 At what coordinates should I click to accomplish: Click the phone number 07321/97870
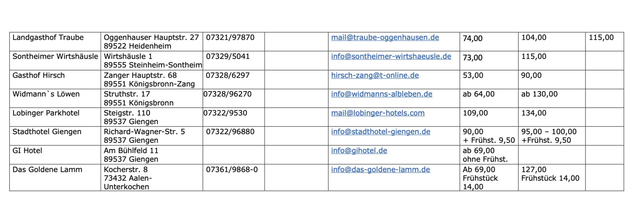230,38
